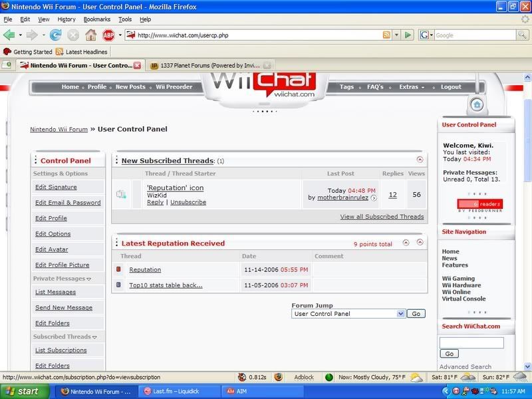Click the red reputation icon beside Reputation thread

pos(118,269)
